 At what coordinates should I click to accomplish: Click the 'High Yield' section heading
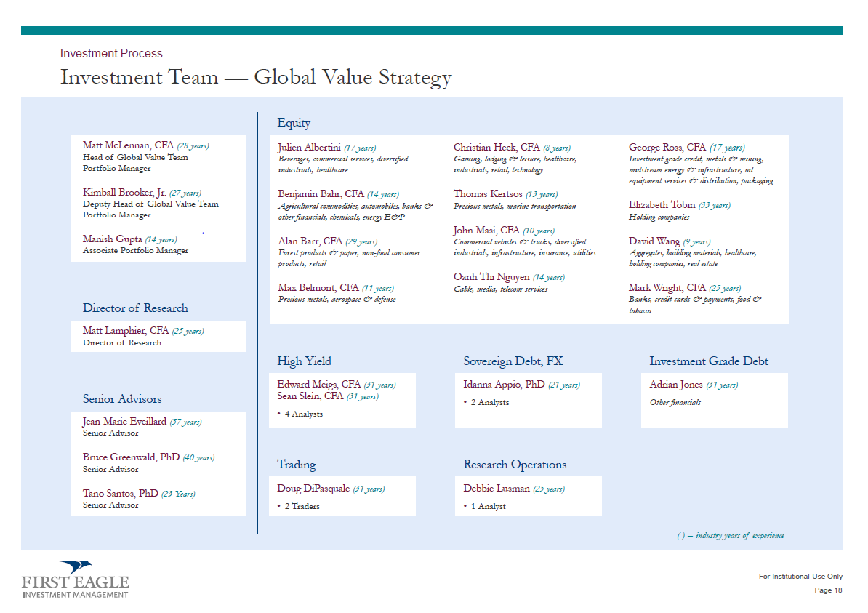(305, 361)
